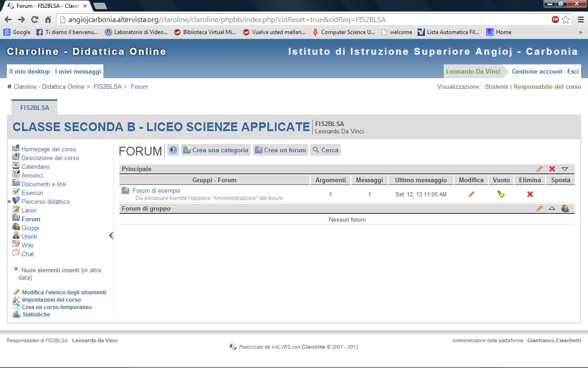This screenshot has height=368, width=588.
Task: Click the Homepage del corso icon
Action: (x=16, y=148)
